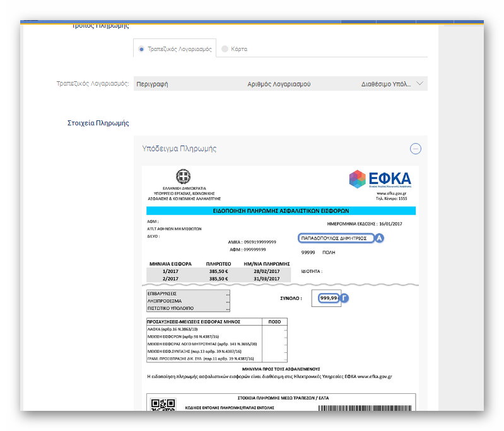
Task: Click the highlighted total amount 999,99
Action: click(329, 298)
